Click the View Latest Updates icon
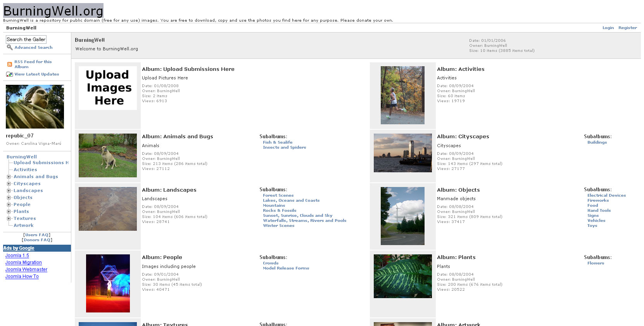Viewport: 644px width, 326px height. (x=10, y=74)
